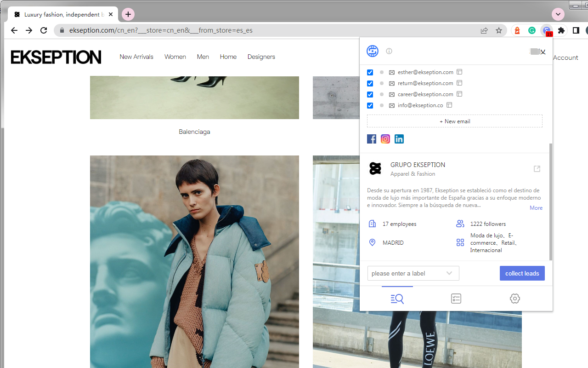Click the '17 employees' text
The height and width of the screenshot is (368, 588).
[399, 224]
